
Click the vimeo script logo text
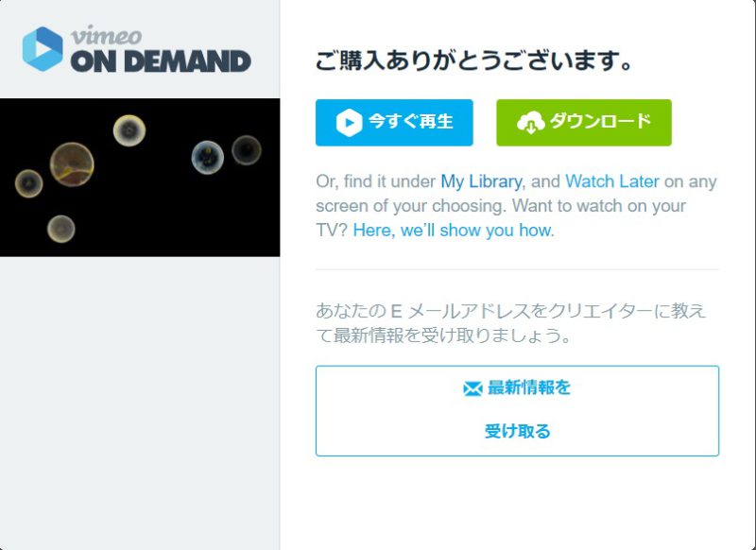coord(106,36)
